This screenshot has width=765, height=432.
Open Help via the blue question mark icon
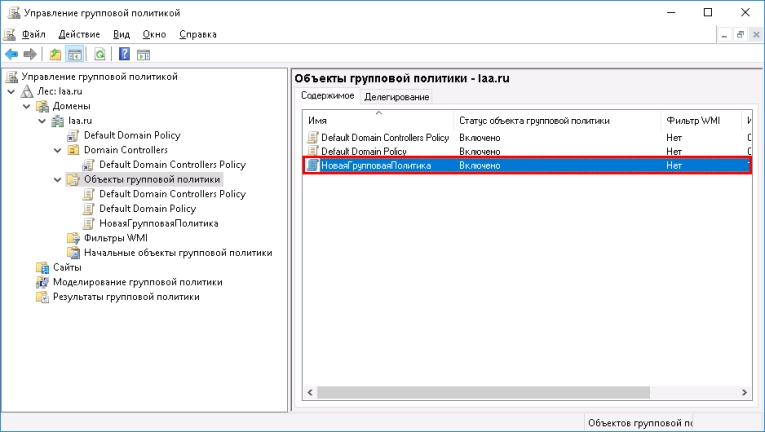[x=125, y=54]
